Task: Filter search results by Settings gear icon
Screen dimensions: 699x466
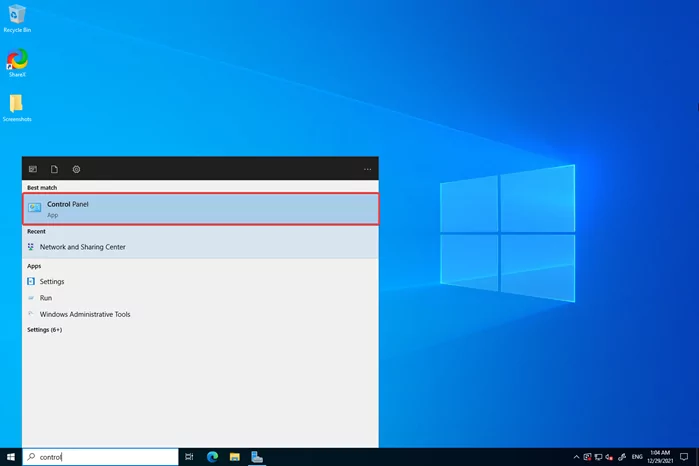Action: [76, 169]
